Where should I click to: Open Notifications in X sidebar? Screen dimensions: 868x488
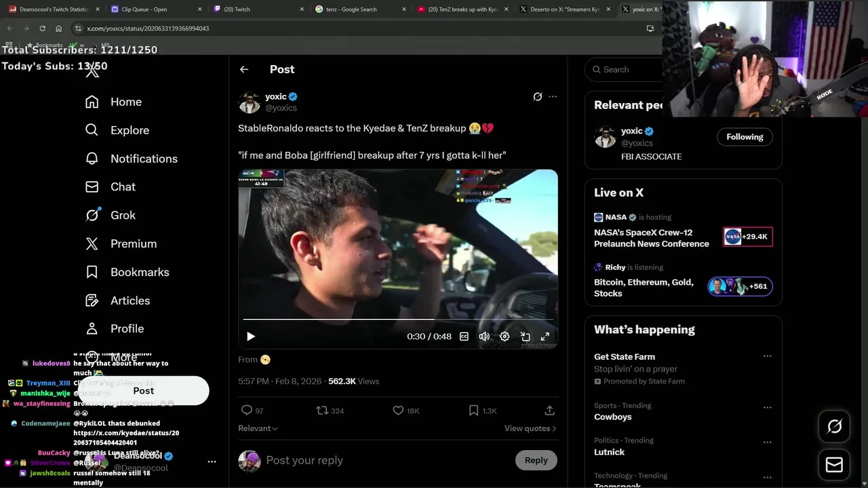pyautogui.click(x=131, y=159)
